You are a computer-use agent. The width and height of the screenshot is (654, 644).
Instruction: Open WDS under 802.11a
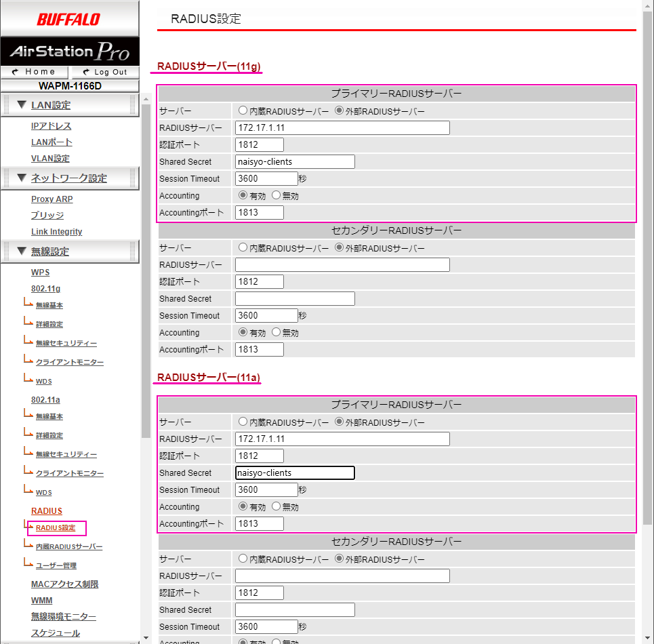point(44,492)
